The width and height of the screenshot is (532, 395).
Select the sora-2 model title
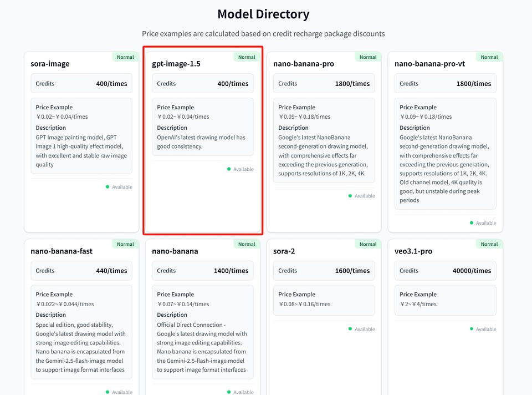click(x=284, y=251)
